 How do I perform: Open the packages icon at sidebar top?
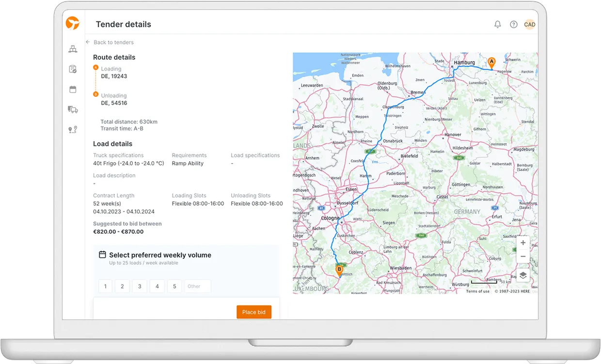click(73, 49)
